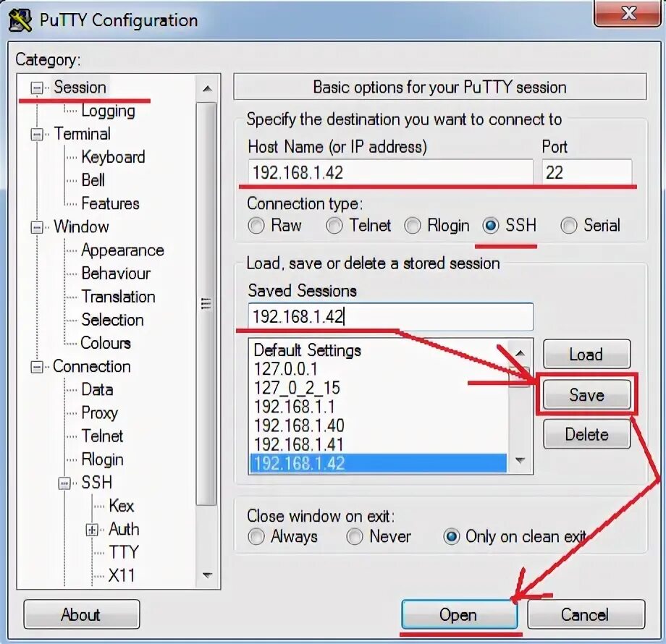Image resolution: width=666 pixels, height=644 pixels.
Task: Select Telnet connection type
Action: 358,226
